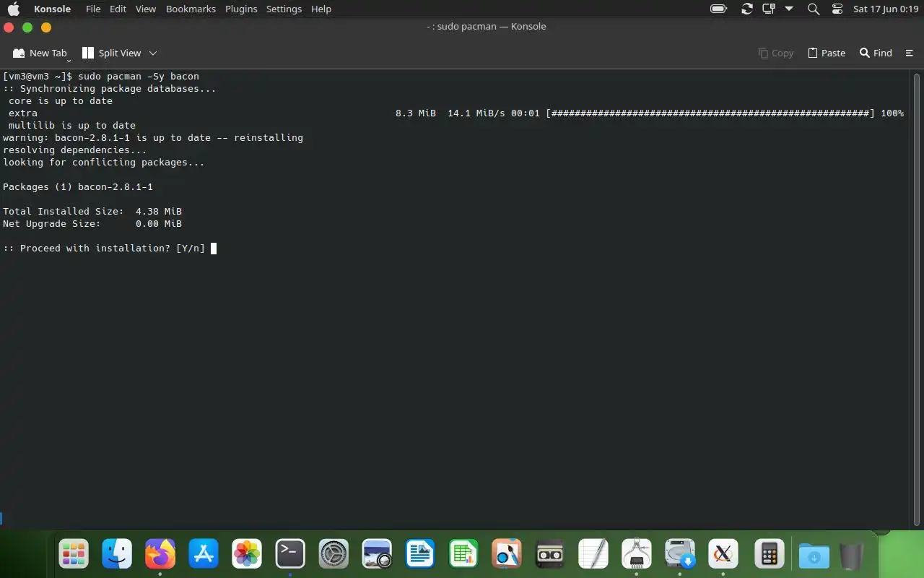
Task: Click the menu bar search magnifier
Action: tap(814, 9)
